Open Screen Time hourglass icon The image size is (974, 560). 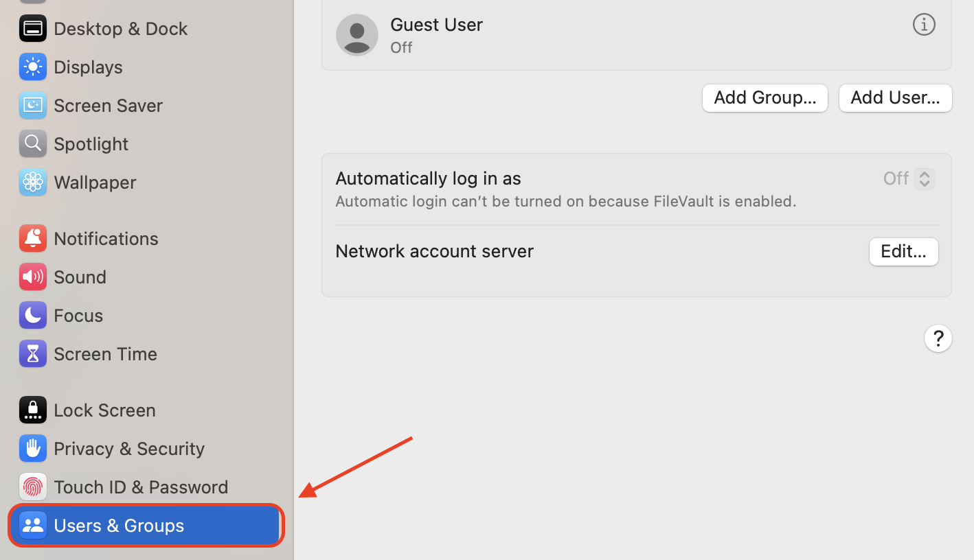click(x=32, y=353)
